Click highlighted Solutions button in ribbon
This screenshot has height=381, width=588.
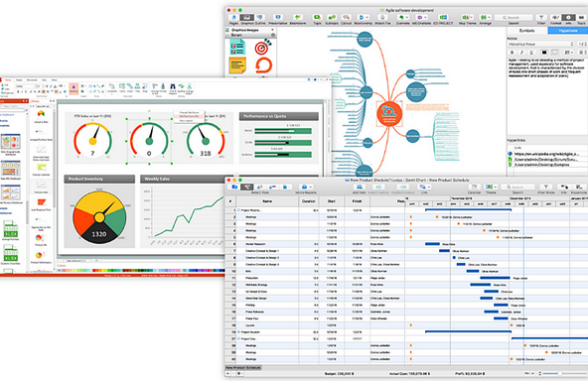pos(73,88)
